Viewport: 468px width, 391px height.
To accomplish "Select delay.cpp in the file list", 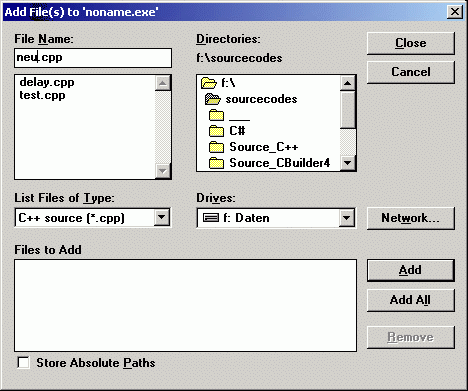I will [x=47, y=82].
